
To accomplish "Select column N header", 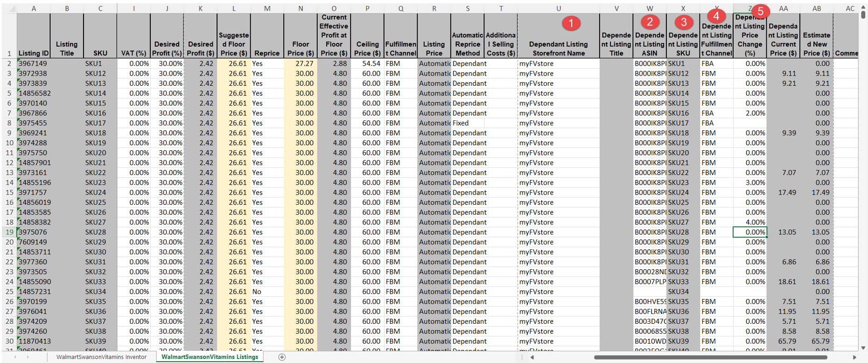I will pos(301,8).
